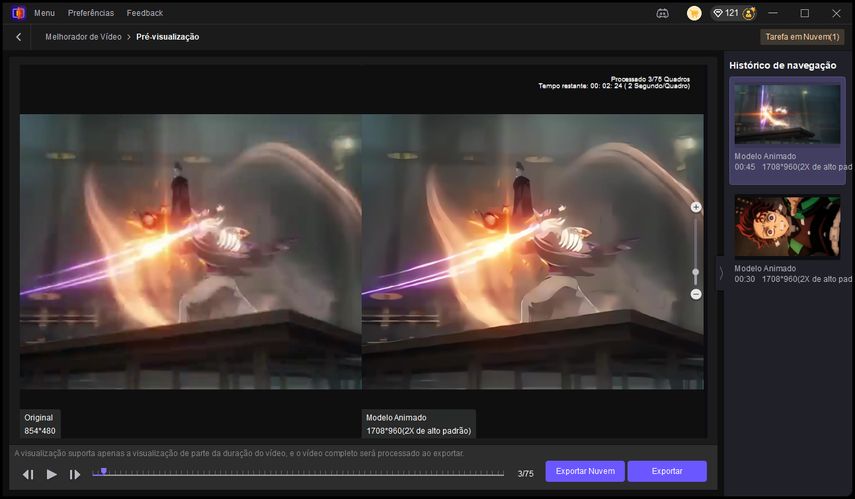Click the middle of the frame timeline
This screenshot has height=499, width=855.
coord(298,474)
